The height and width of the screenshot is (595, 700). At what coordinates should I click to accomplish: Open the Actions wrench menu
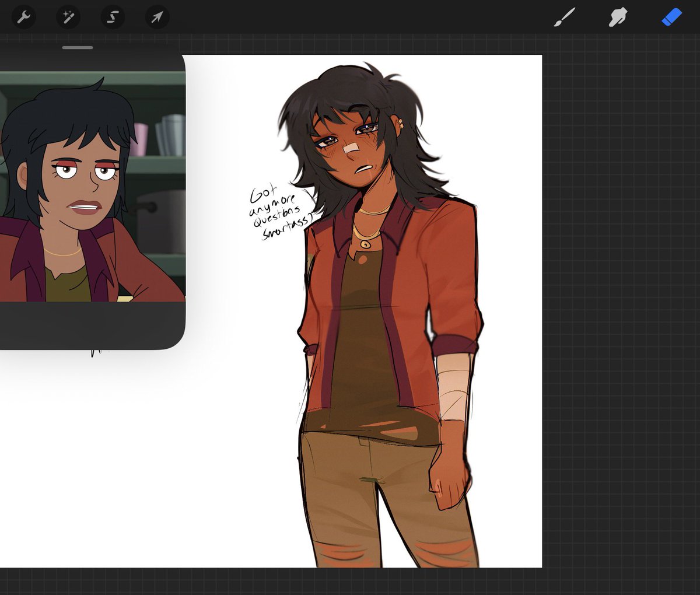[23, 17]
